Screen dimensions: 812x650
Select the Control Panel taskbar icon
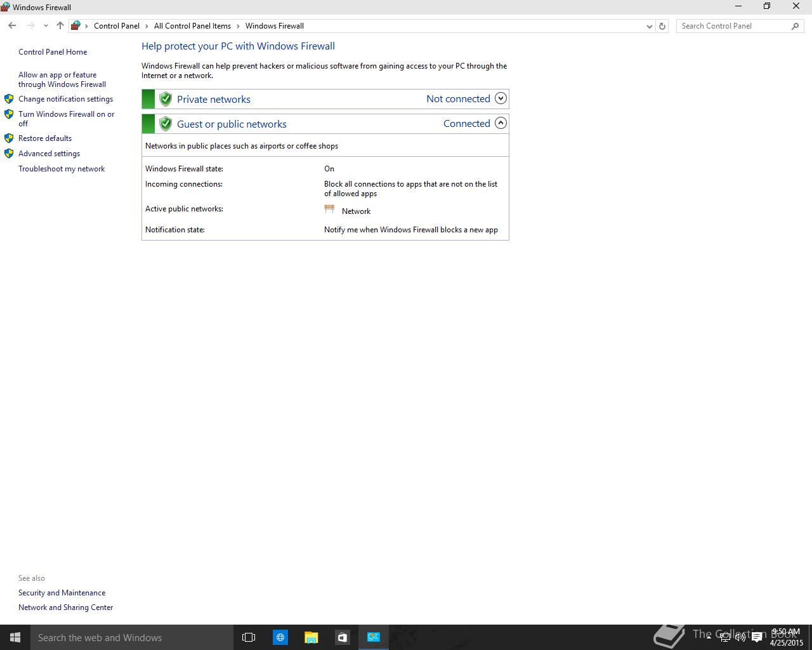(373, 637)
